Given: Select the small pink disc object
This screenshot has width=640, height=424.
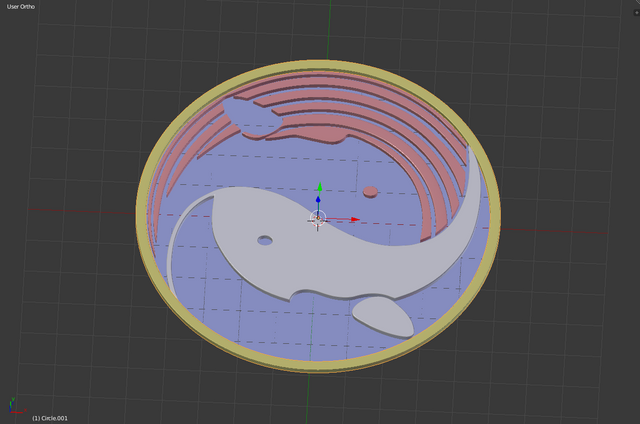Looking at the screenshot, I should 370,192.
